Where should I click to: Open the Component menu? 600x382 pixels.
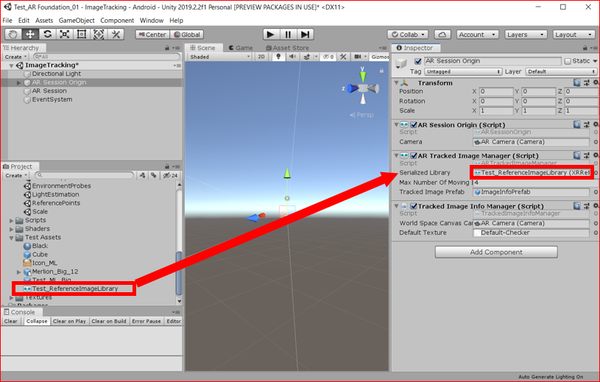click(117, 20)
